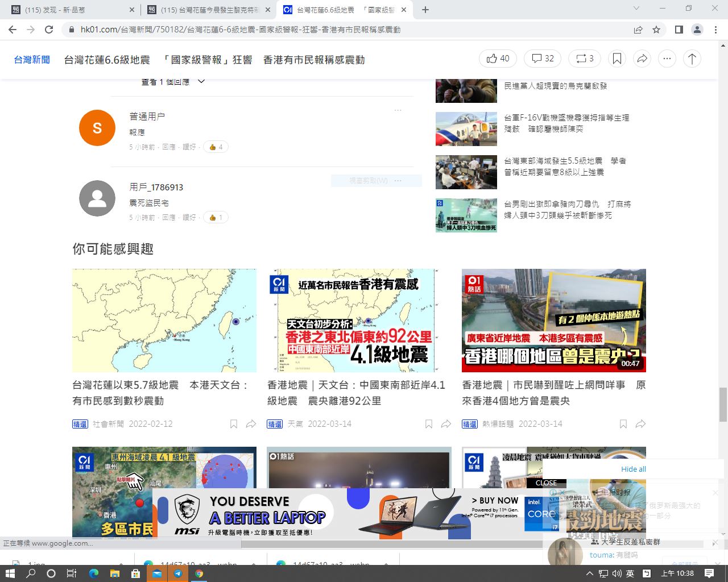Share the 2022-02-12 社會新聞 article
The height and width of the screenshot is (582, 728).
[251, 424]
